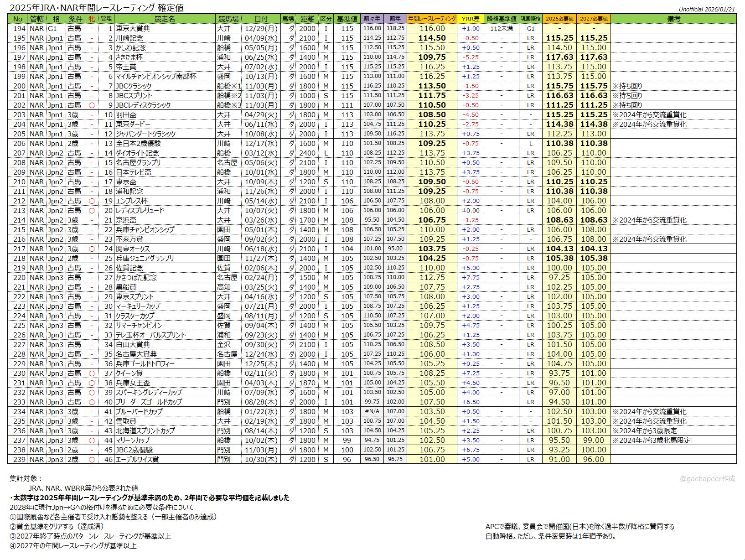
Task: Click the 降格基準値 column header
Action: (x=501, y=19)
